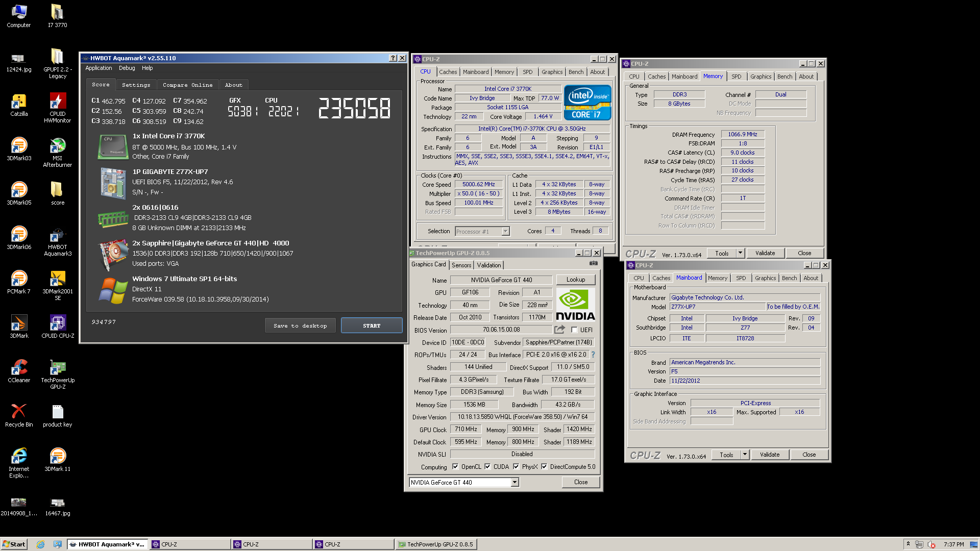This screenshot has height=551, width=980.
Task: Show hidden system tray icons
Action: (x=908, y=544)
